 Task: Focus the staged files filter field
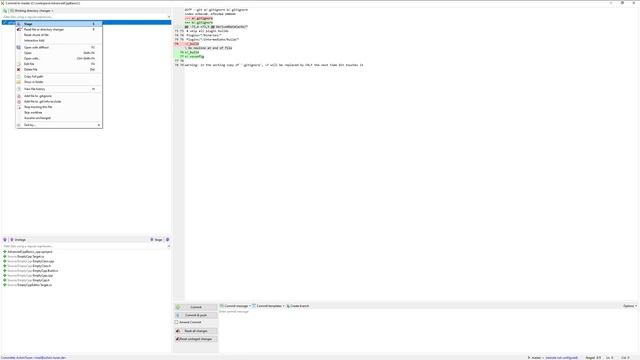pyautogui.click(x=84, y=246)
